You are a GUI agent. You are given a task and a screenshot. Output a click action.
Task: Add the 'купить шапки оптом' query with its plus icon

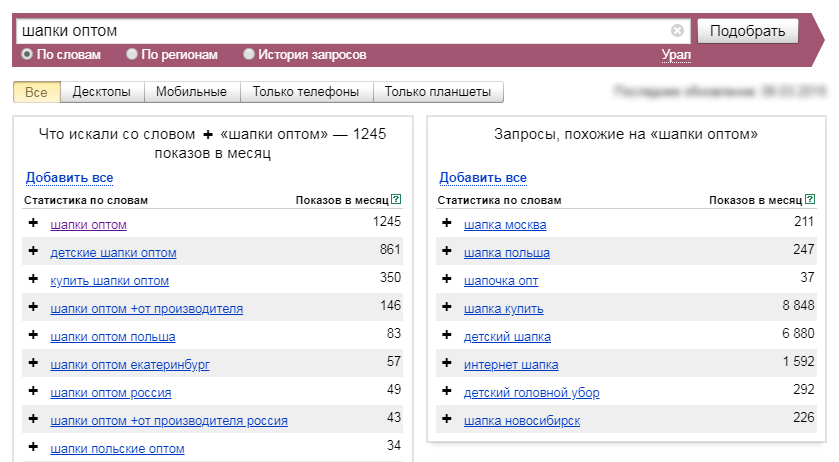(33, 279)
